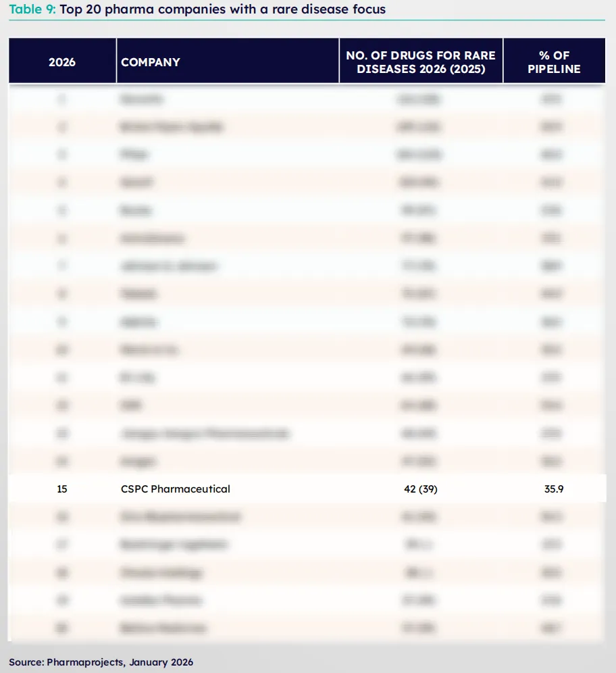Viewport: 616px width, 673px height.
Task: Select the "42 (39)" drug count cell
Action: click(x=421, y=489)
